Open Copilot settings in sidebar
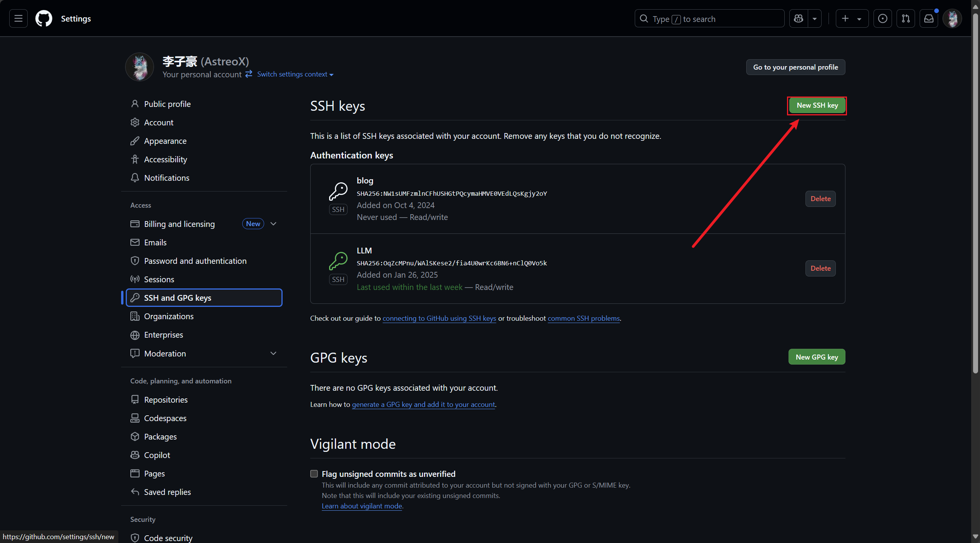Viewport: 980px width, 543px height. pyautogui.click(x=204, y=455)
